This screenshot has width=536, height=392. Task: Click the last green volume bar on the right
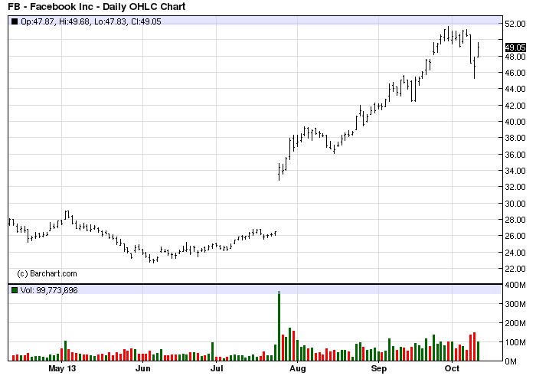coord(478,351)
